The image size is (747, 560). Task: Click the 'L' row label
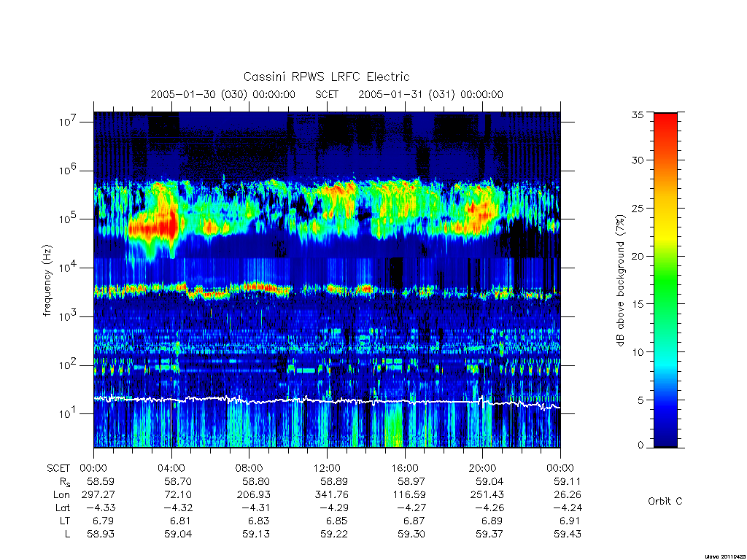point(67,534)
